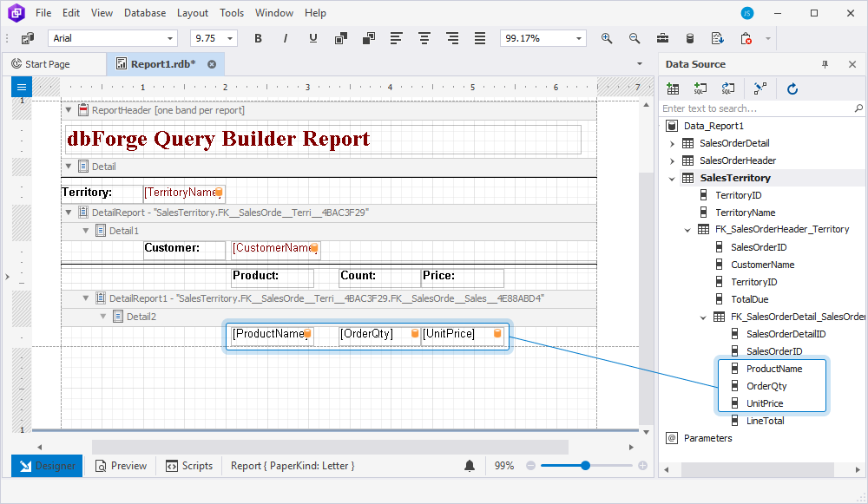Screen dimensions: 868x504
Task: Open the database cylinder icon in toolbar
Action: pyautogui.click(x=690, y=38)
